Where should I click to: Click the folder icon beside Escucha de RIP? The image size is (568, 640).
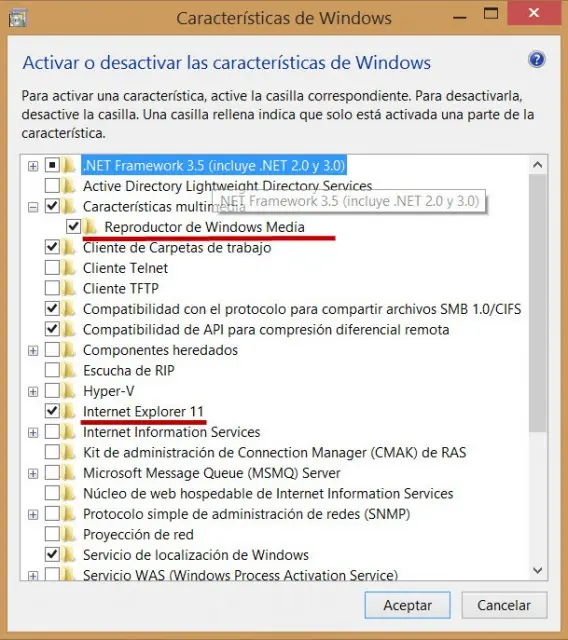[x=69, y=371]
